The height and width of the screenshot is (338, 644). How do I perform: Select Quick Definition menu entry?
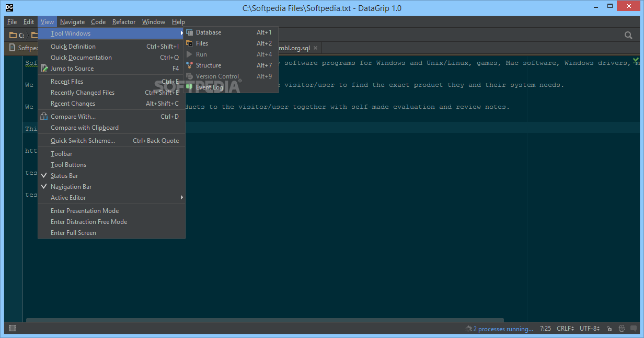pyautogui.click(x=112, y=47)
